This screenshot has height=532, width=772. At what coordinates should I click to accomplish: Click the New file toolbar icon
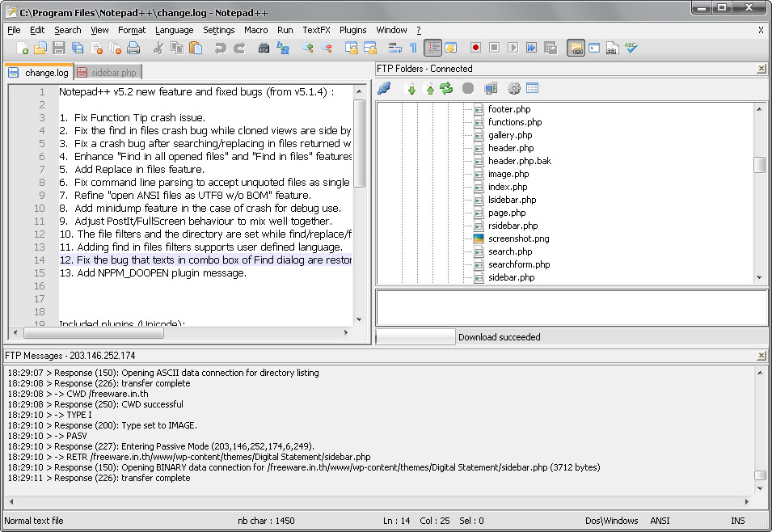pyautogui.click(x=22, y=48)
